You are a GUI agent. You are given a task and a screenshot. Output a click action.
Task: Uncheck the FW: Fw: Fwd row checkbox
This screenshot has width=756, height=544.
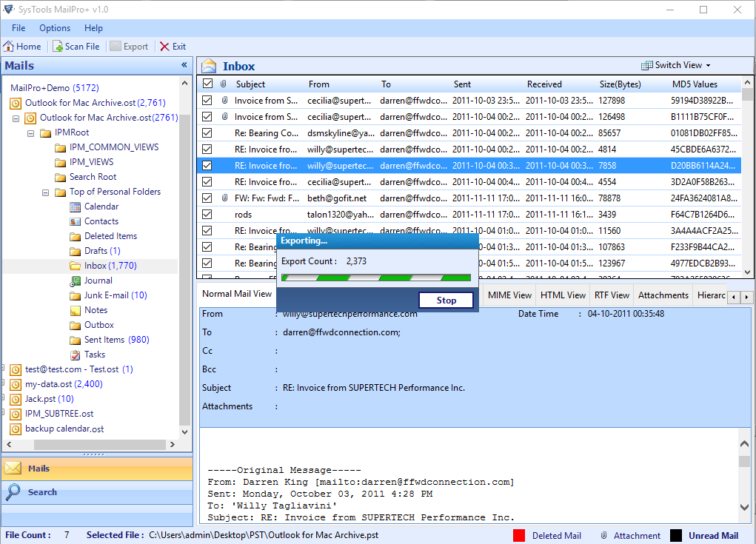[207, 198]
